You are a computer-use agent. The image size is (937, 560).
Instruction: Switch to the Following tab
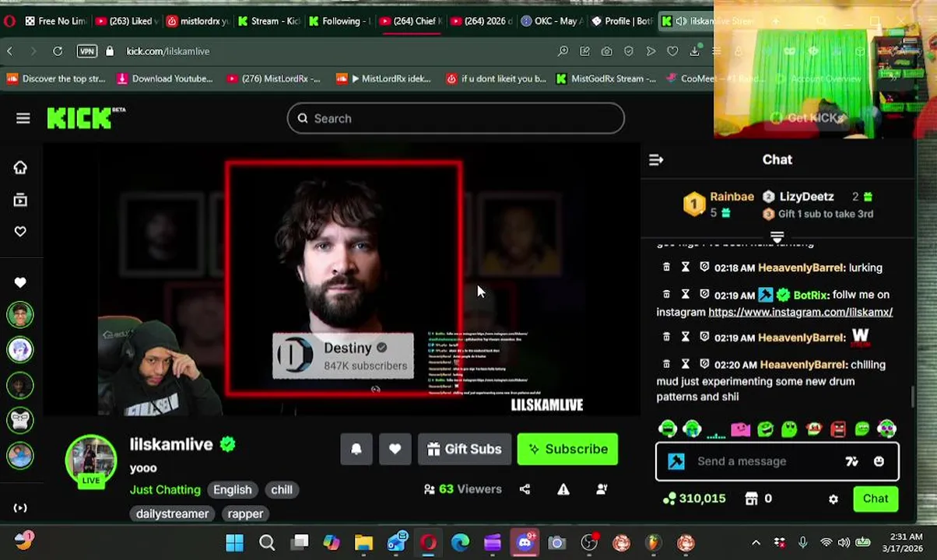tap(339, 21)
